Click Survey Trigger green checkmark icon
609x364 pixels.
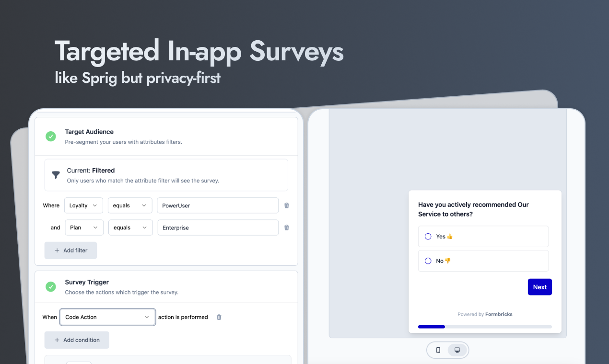[51, 286]
